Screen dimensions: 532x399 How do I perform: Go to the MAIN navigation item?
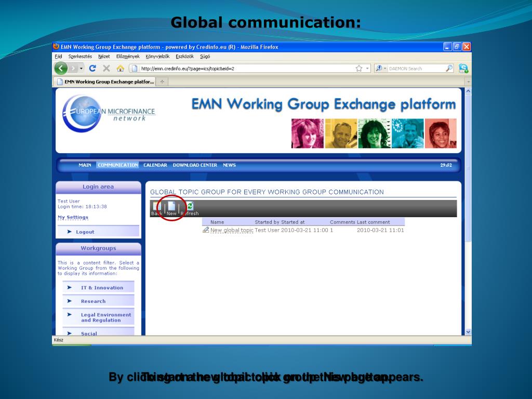[x=85, y=165]
